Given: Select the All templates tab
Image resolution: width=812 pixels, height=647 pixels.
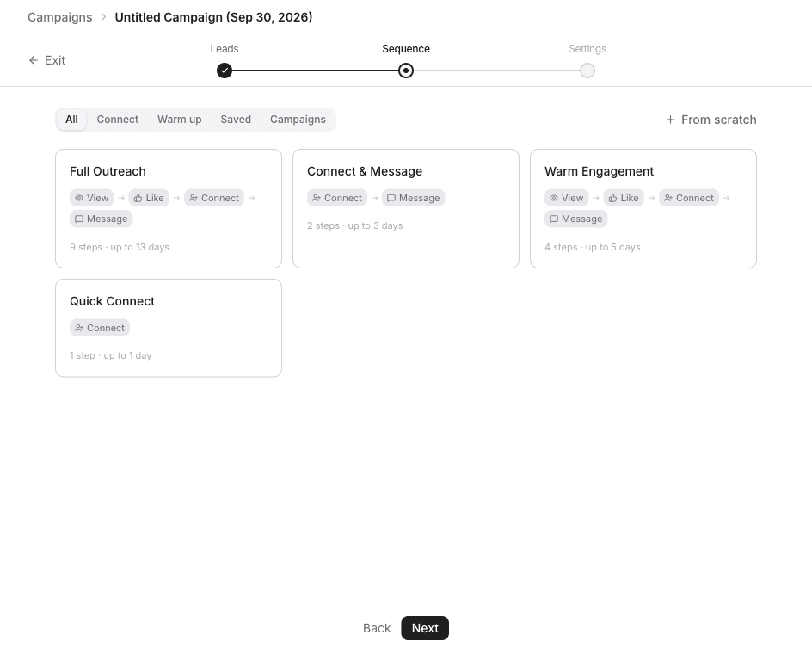Looking at the screenshot, I should coord(71,119).
